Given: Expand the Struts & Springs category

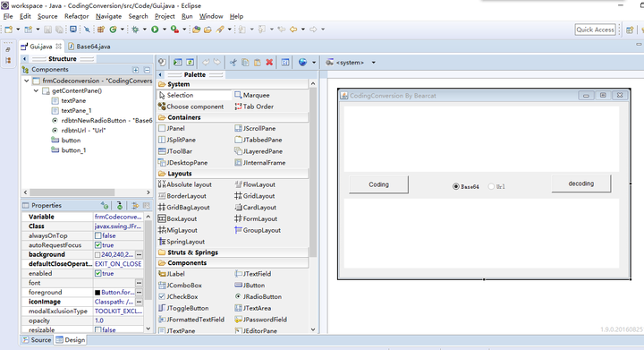Looking at the screenshot, I should point(233,252).
